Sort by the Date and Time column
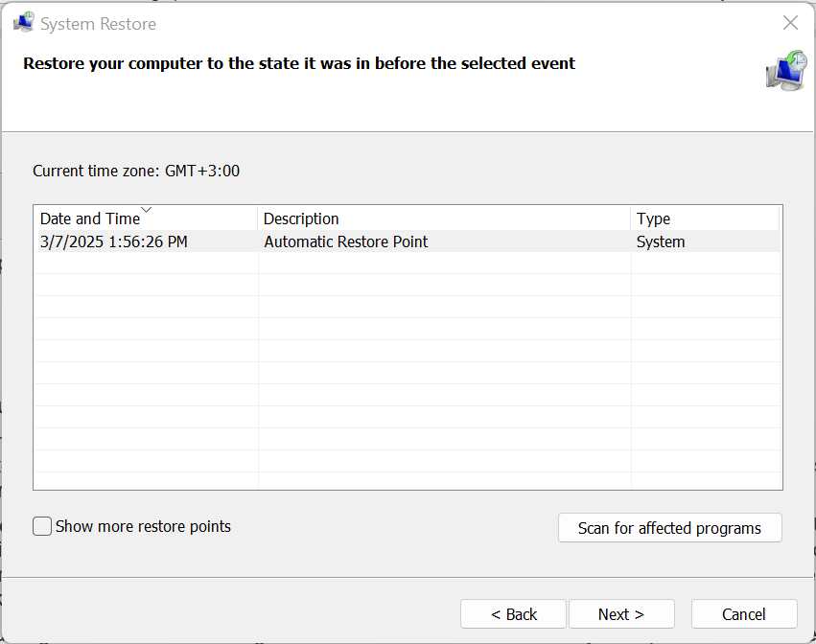The height and width of the screenshot is (644, 816). [90, 219]
